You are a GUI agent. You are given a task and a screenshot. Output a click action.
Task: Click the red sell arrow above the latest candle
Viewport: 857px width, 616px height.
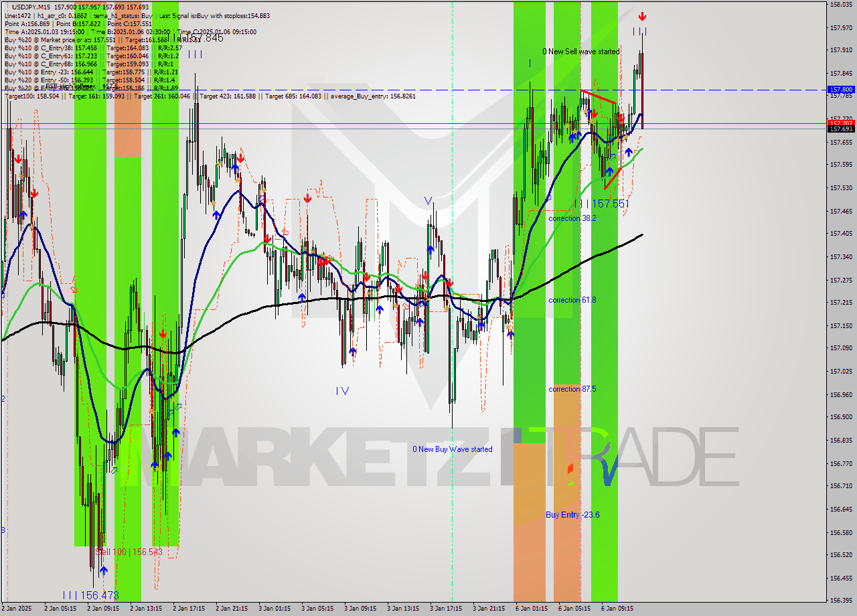pos(643,16)
